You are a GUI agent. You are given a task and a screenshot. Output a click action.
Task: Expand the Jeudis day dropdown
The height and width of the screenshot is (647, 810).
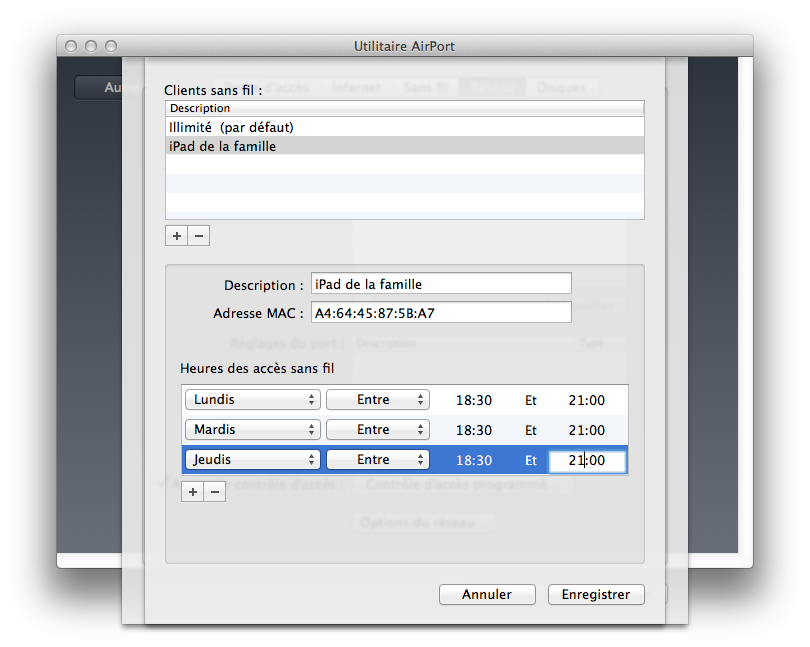coord(252,460)
